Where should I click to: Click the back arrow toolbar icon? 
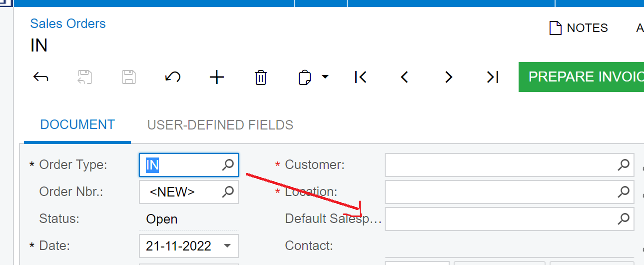click(x=40, y=77)
